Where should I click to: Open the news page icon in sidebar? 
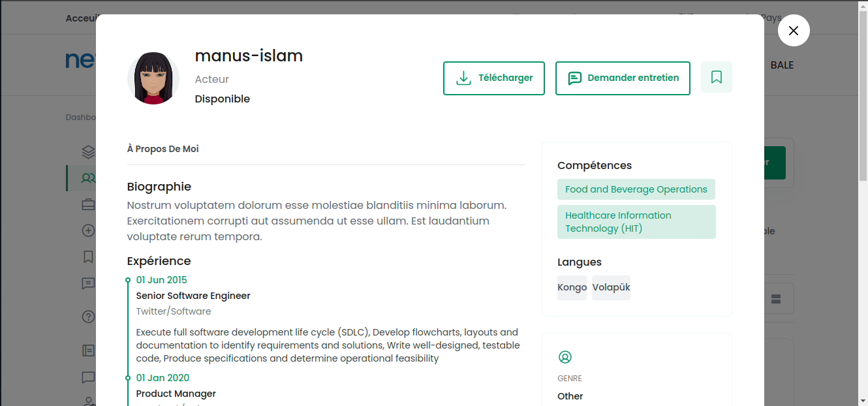(88, 351)
